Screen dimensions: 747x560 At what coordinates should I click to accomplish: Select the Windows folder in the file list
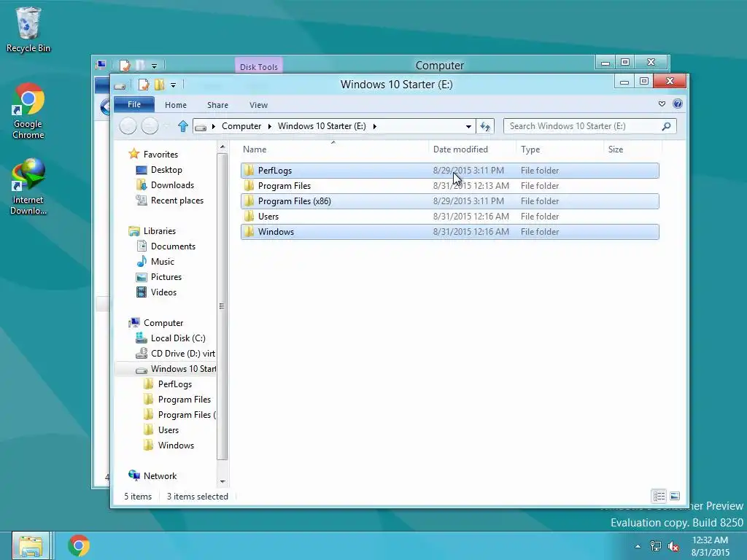click(449, 232)
